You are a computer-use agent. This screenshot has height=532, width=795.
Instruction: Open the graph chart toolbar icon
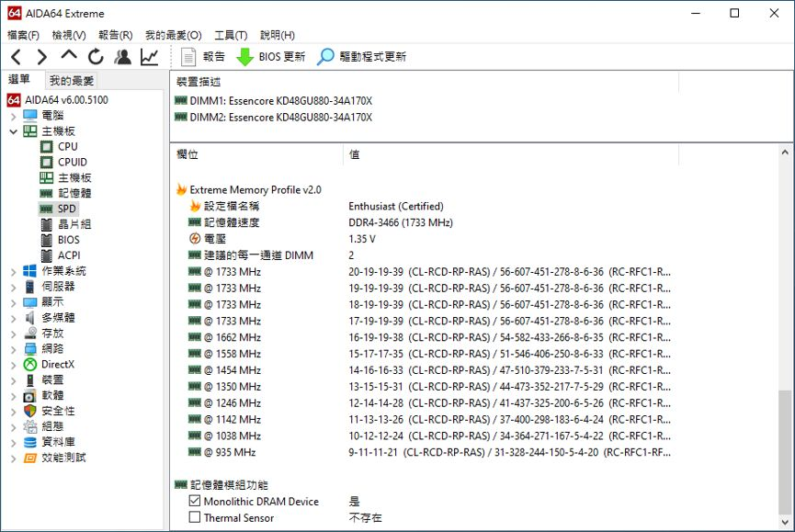click(149, 57)
